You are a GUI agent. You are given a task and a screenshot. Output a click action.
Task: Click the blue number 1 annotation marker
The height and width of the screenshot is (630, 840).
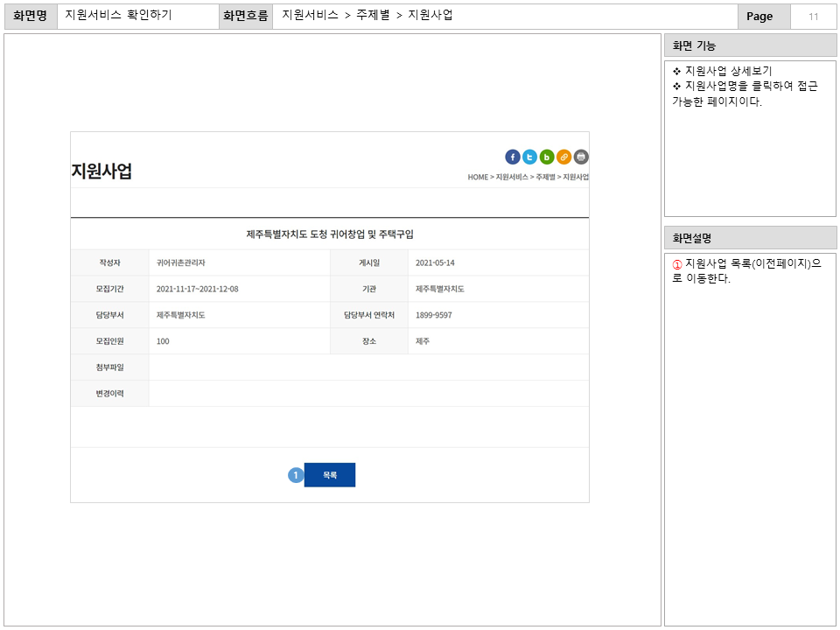coord(295,475)
